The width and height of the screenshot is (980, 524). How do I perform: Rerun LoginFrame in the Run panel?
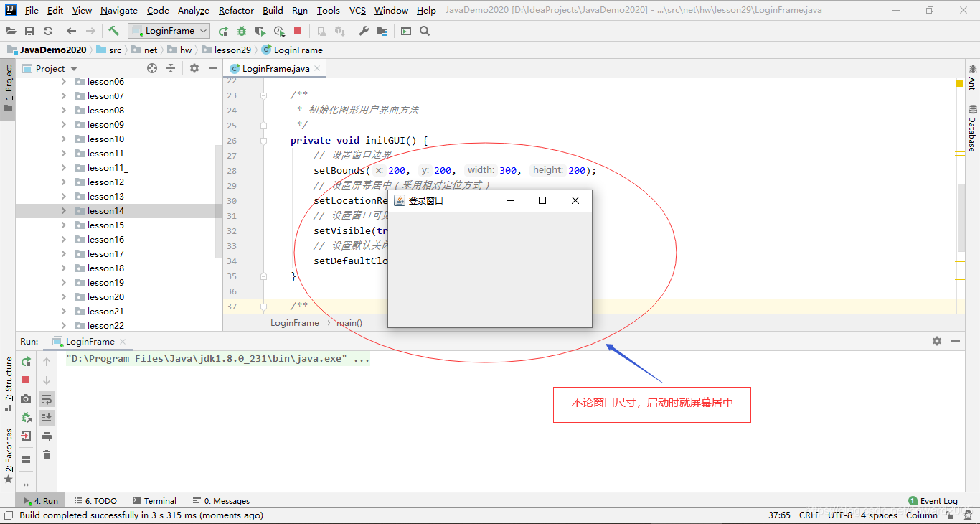coord(26,361)
